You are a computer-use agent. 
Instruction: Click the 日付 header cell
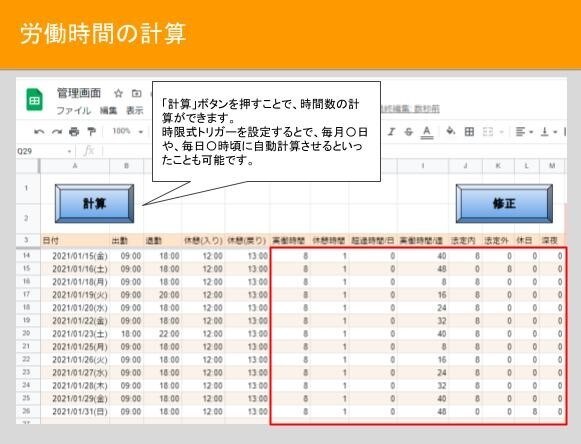coord(75,241)
